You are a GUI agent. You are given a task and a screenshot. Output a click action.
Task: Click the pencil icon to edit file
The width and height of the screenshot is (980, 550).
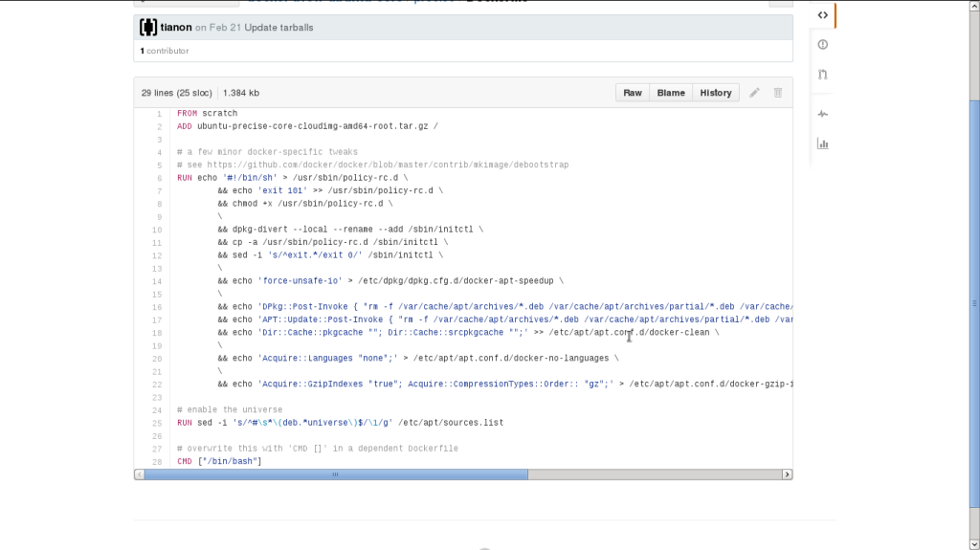pos(754,93)
